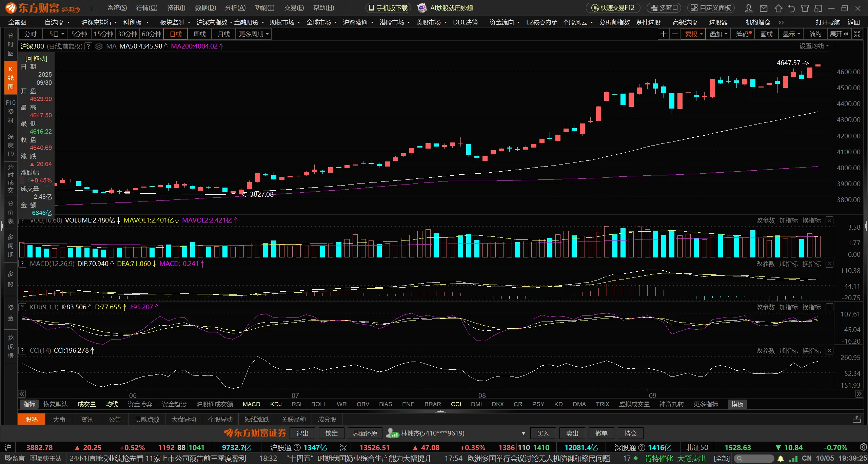Click the collapse fullscreen arrows icon
This screenshot has width=868, height=464.
pos(857,34)
